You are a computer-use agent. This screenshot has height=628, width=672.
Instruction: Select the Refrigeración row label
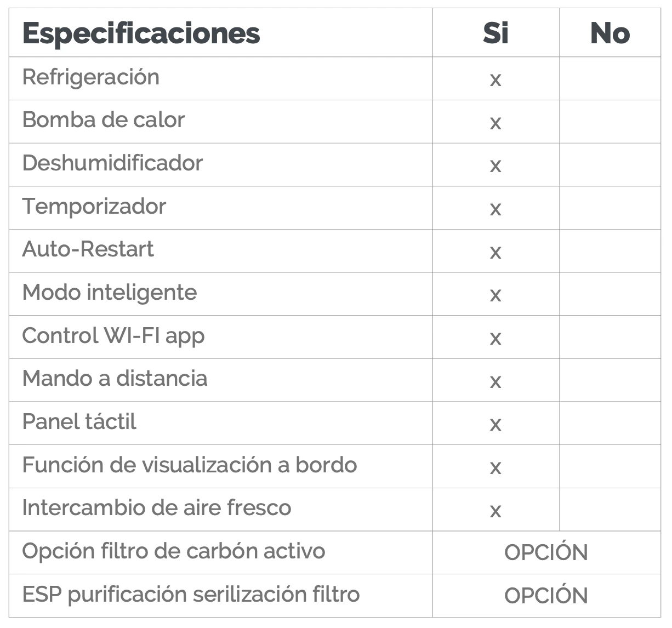coord(91,77)
